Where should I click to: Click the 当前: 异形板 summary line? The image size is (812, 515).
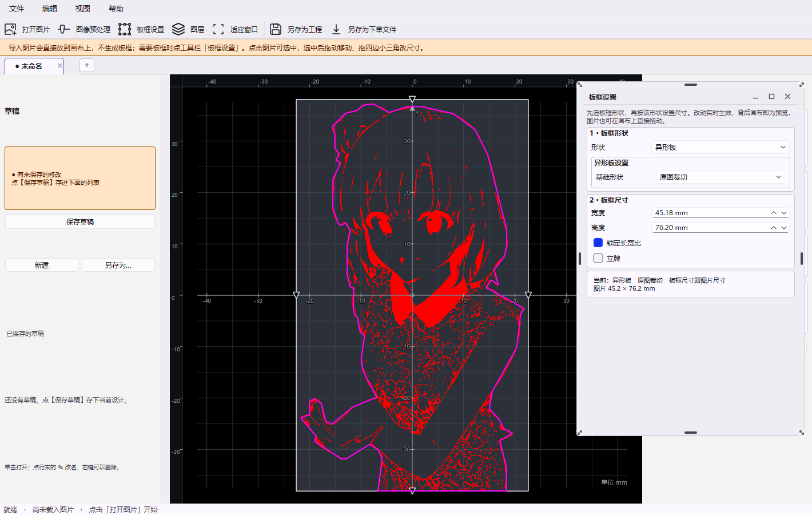pyautogui.click(x=659, y=280)
